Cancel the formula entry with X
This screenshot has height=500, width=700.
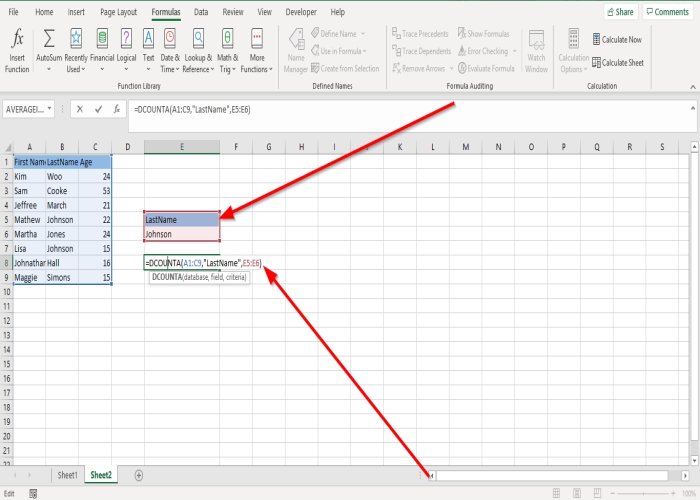(x=79, y=109)
